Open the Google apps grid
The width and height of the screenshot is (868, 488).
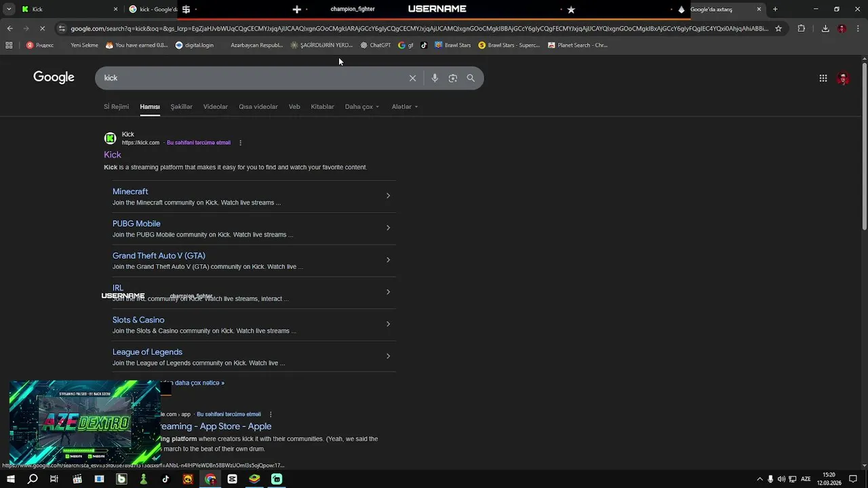coord(823,78)
